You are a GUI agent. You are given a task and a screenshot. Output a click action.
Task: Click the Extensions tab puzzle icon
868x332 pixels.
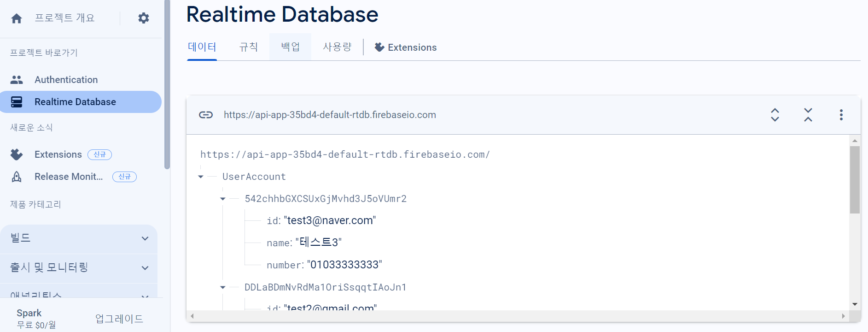pyautogui.click(x=379, y=47)
